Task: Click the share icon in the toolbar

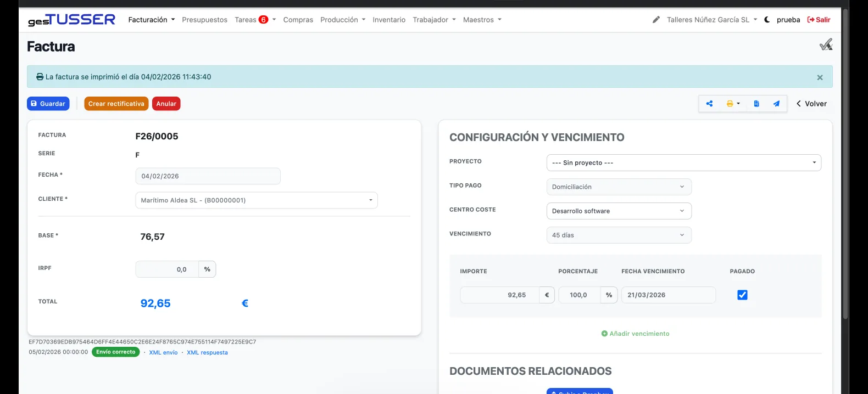Action: point(709,104)
